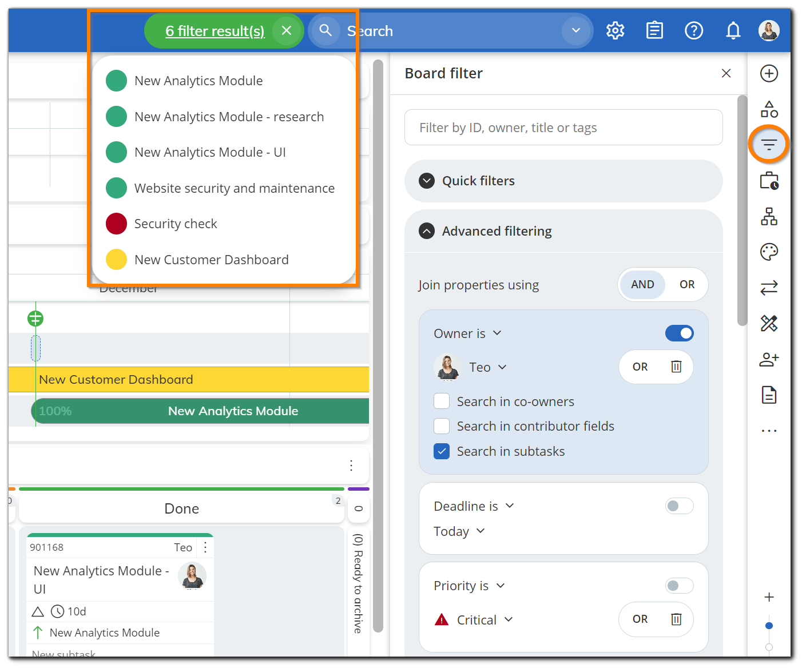Open the invite user icon in sidebar
The width and height of the screenshot is (806, 672).
coord(769,359)
